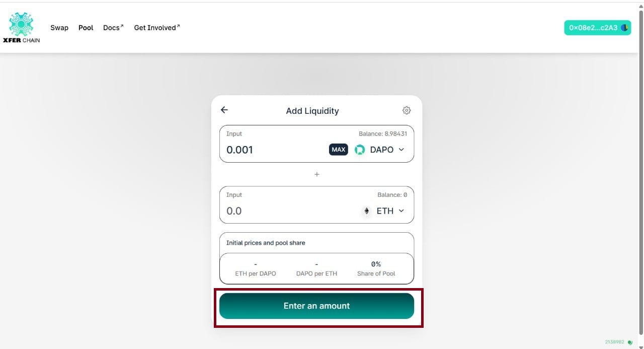This screenshot has height=349, width=644.
Task: Click the ETH token logo
Action: [366, 211]
